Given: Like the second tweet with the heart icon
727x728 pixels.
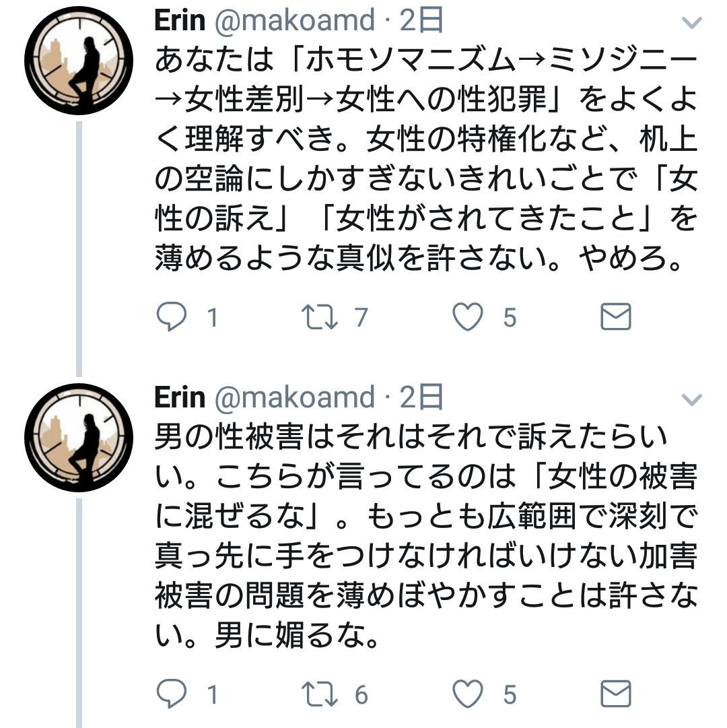Looking at the screenshot, I should (468, 694).
